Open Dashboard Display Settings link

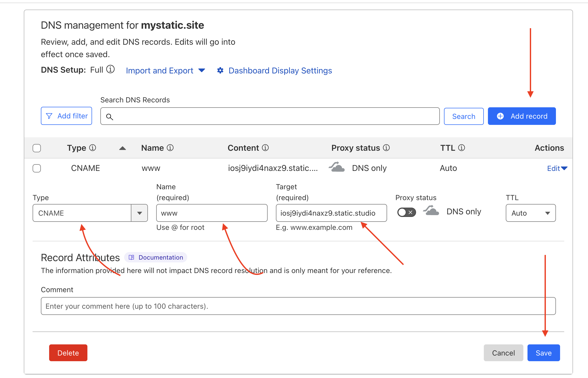click(280, 70)
